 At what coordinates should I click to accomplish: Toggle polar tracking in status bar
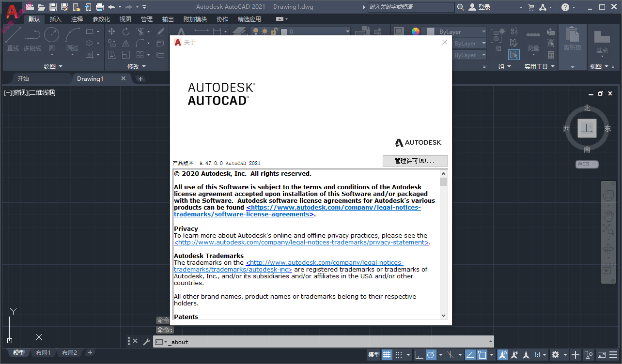(431, 354)
